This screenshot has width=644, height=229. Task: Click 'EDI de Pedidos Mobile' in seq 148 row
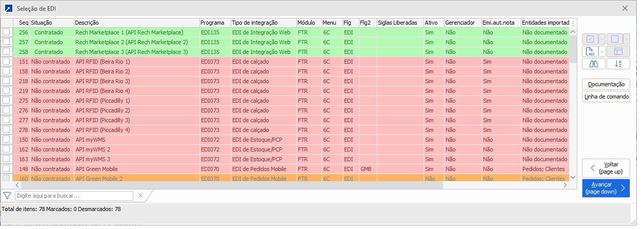click(264, 169)
